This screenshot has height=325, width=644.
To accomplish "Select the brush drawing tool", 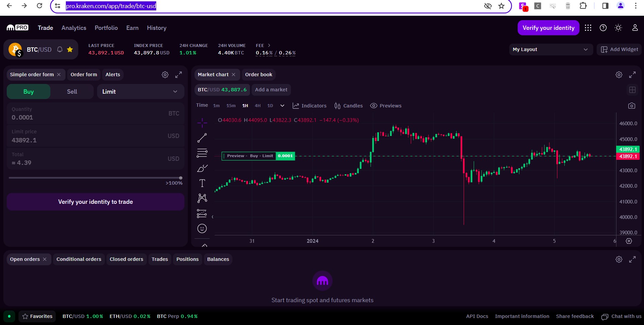I will click(202, 168).
